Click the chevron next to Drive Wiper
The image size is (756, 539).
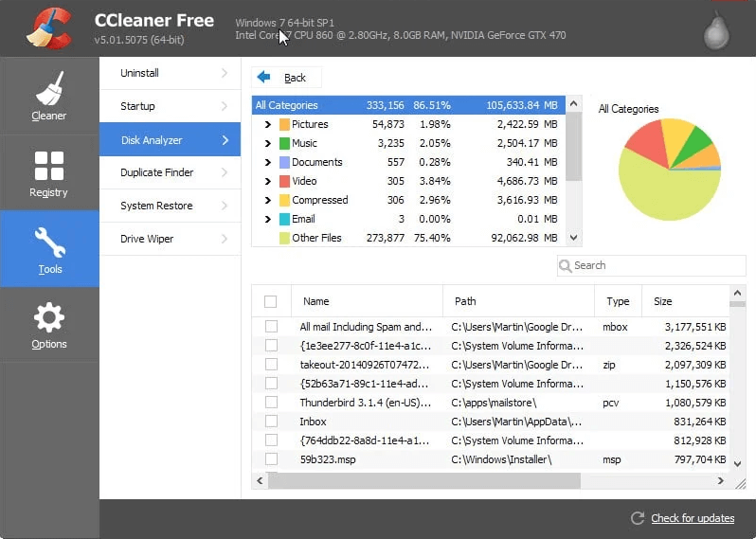[225, 239]
